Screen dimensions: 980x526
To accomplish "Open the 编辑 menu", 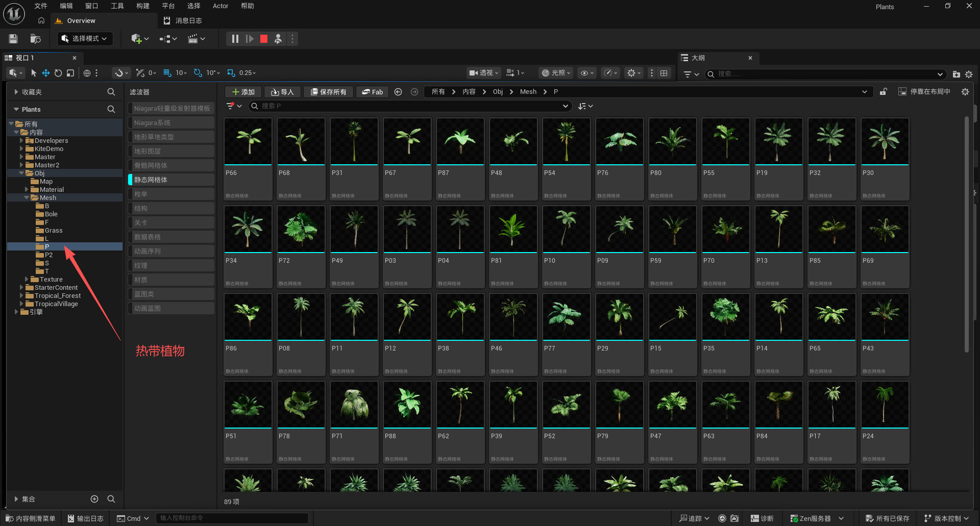I will pyautogui.click(x=66, y=6).
